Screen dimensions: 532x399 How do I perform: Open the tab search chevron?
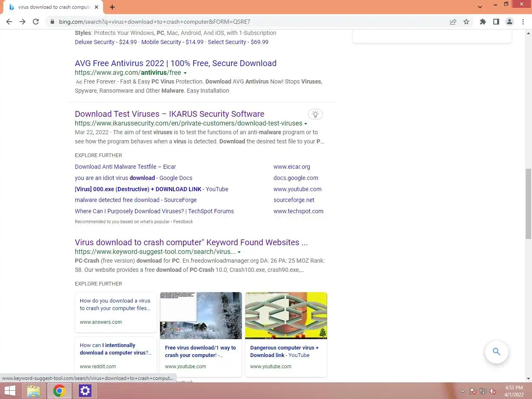480,7
